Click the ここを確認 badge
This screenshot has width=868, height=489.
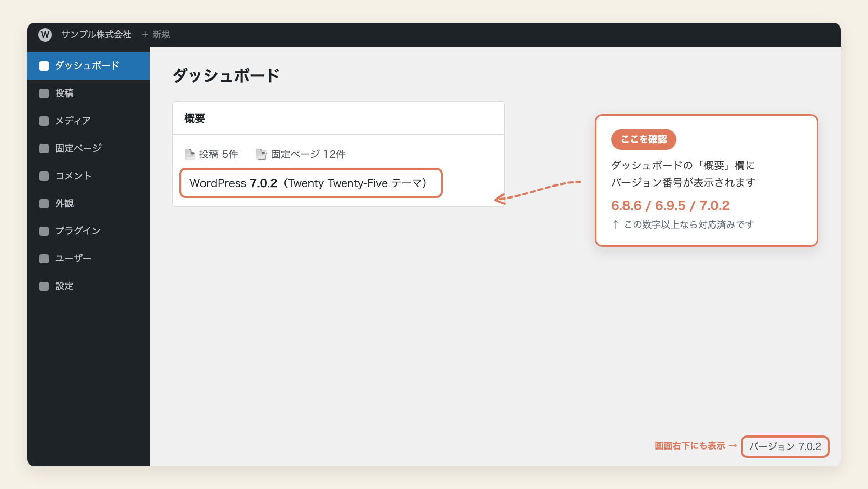[644, 139]
